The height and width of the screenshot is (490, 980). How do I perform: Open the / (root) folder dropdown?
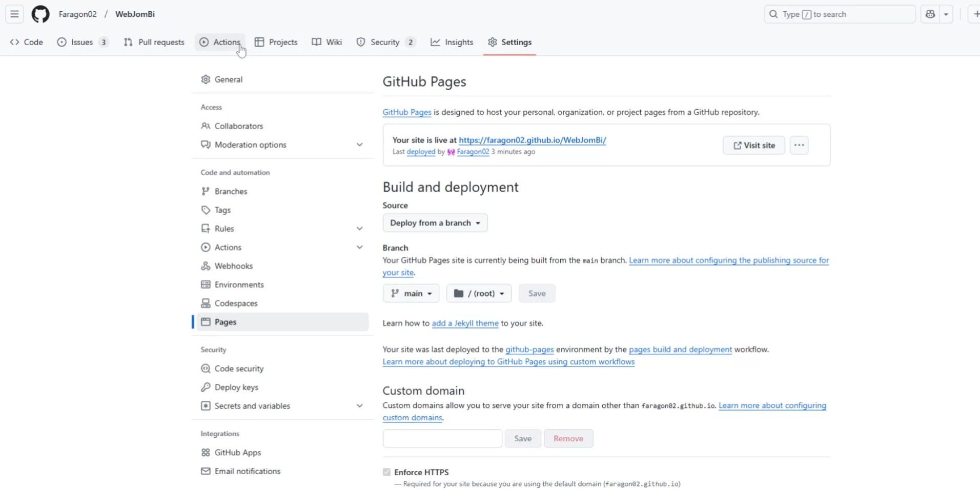(479, 294)
